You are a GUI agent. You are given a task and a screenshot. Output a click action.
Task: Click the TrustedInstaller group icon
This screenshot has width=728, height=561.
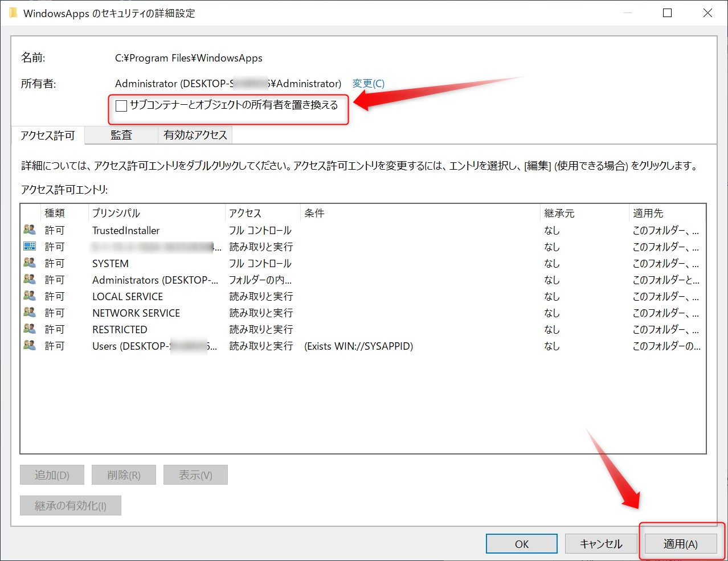pos(30,230)
